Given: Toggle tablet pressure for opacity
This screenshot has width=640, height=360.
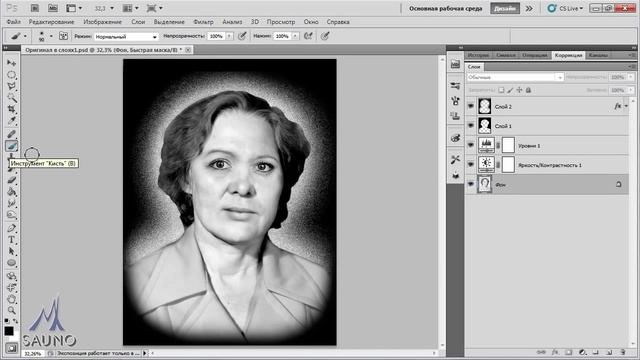Looking at the screenshot, I should pyautogui.click(x=242, y=36).
